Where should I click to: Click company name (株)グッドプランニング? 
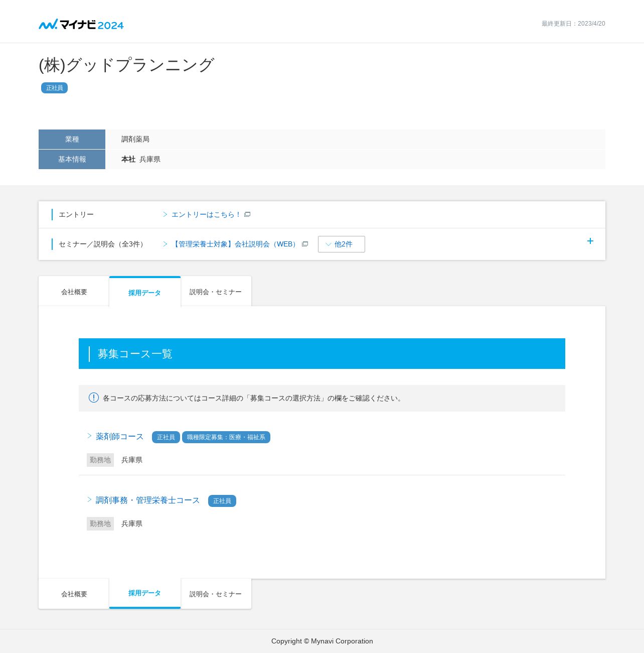pos(127,65)
